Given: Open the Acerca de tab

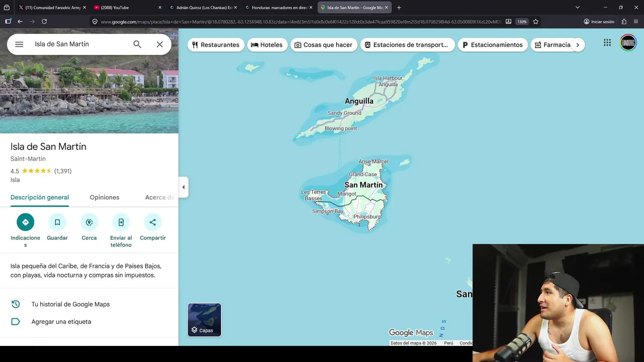Looking at the screenshot, I should pos(159,198).
